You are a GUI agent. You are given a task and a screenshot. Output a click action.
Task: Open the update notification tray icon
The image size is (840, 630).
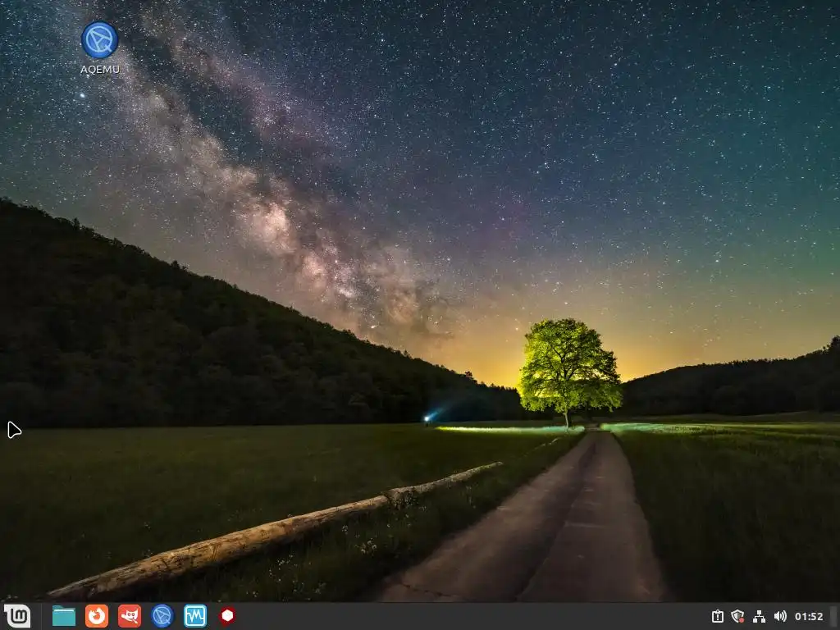717,617
